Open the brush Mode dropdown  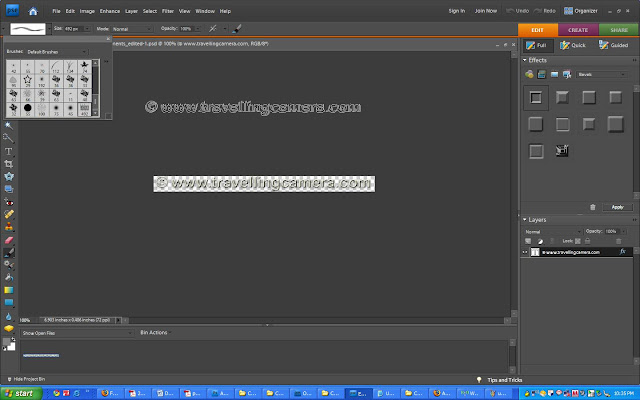(132, 29)
